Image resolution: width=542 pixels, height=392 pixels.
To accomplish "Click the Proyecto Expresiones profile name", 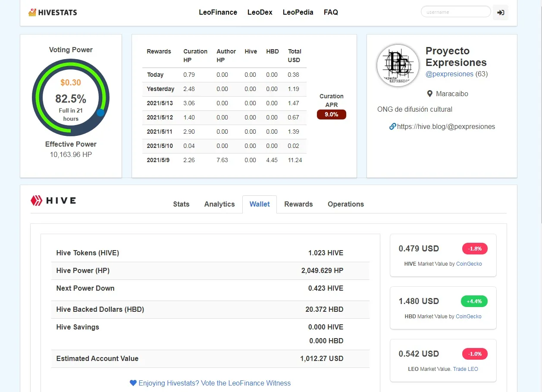I will (x=456, y=56).
